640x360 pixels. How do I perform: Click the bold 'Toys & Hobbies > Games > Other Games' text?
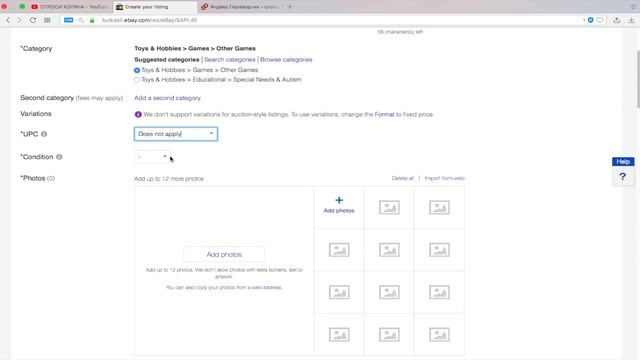click(x=195, y=48)
